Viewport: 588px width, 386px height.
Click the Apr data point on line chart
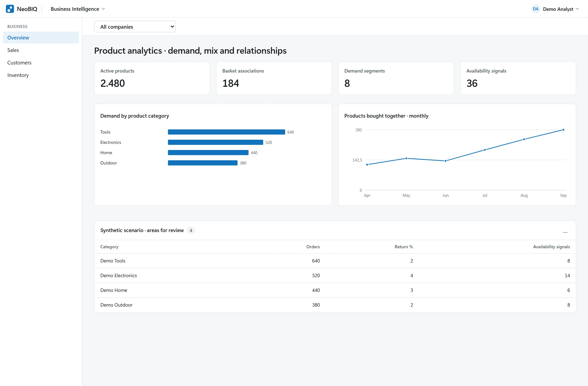[x=367, y=165]
